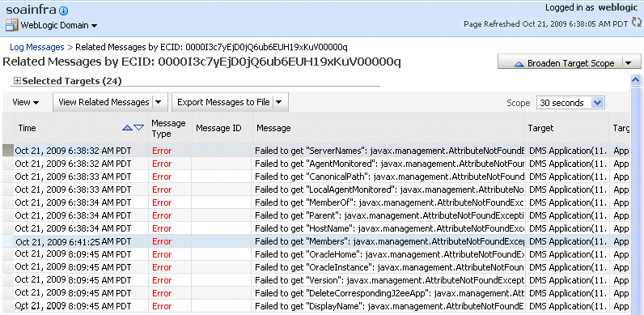Select the "DeleteCorrespondingJ2eeApp" message row
The image size is (644, 315).
pos(389,293)
